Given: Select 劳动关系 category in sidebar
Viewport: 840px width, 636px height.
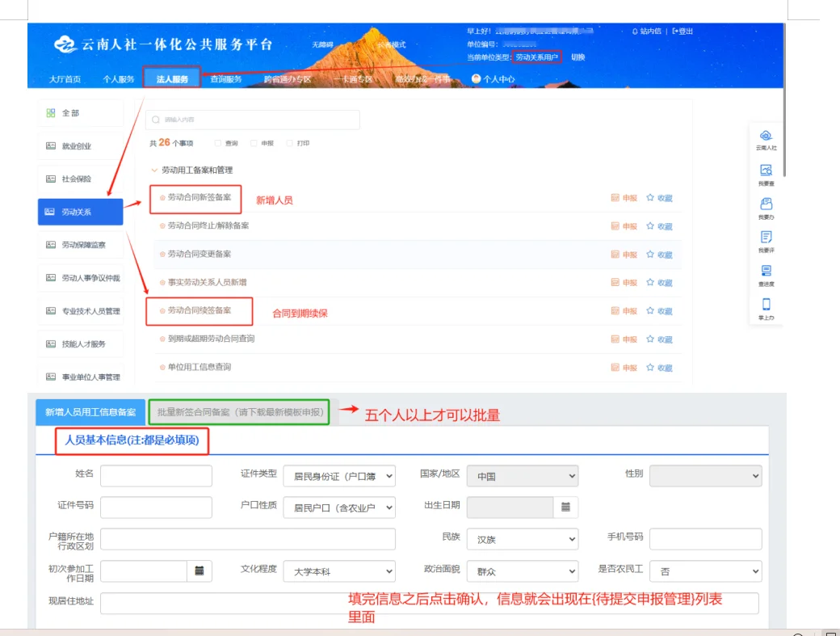Looking at the screenshot, I should point(80,213).
